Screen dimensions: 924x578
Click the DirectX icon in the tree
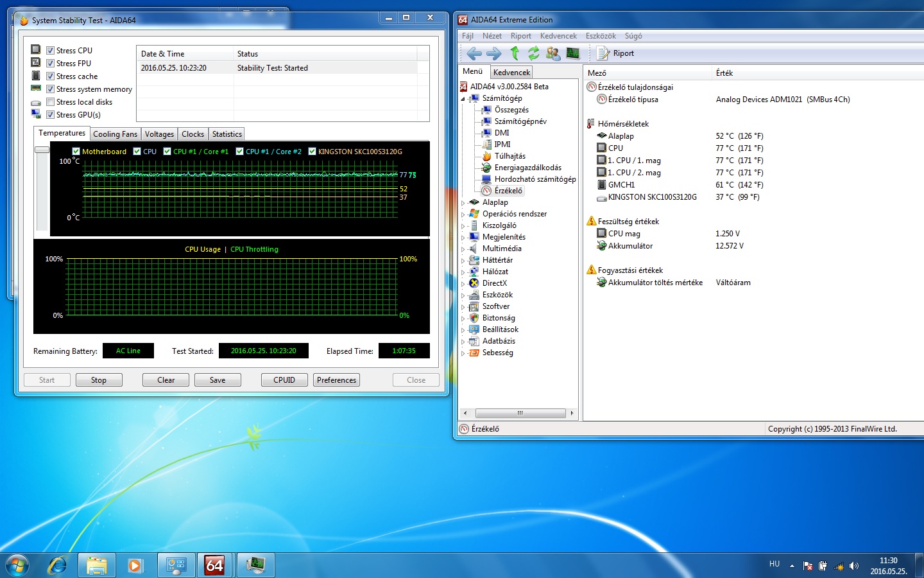coord(474,283)
